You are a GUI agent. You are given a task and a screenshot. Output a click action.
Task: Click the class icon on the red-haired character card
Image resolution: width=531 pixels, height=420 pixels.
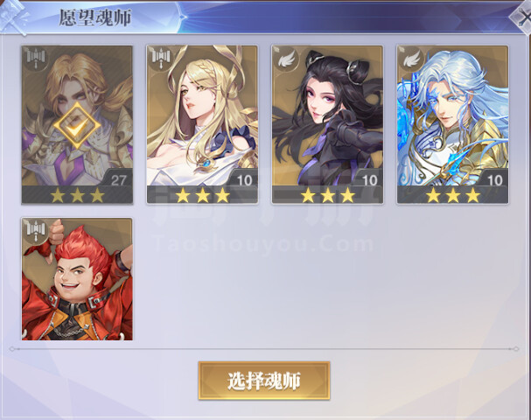point(36,231)
